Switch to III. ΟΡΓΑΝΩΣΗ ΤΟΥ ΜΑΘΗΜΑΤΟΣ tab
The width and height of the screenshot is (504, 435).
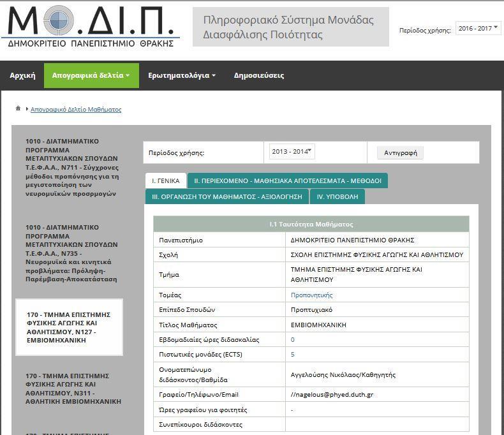point(227,196)
